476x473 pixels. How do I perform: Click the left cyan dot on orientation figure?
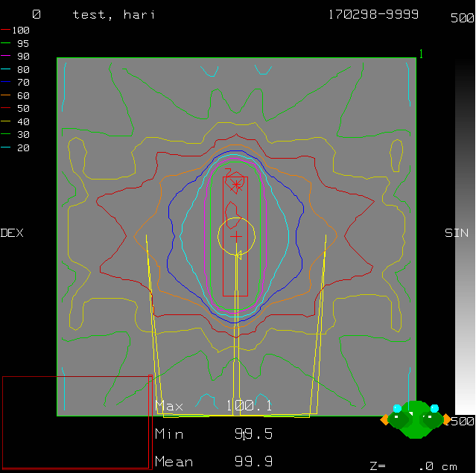397,408
